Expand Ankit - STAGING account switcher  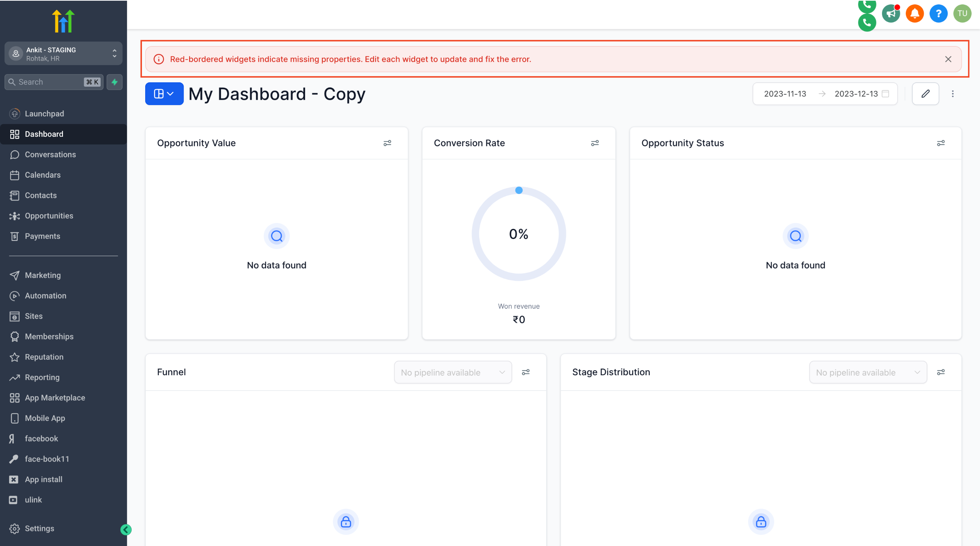click(63, 54)
